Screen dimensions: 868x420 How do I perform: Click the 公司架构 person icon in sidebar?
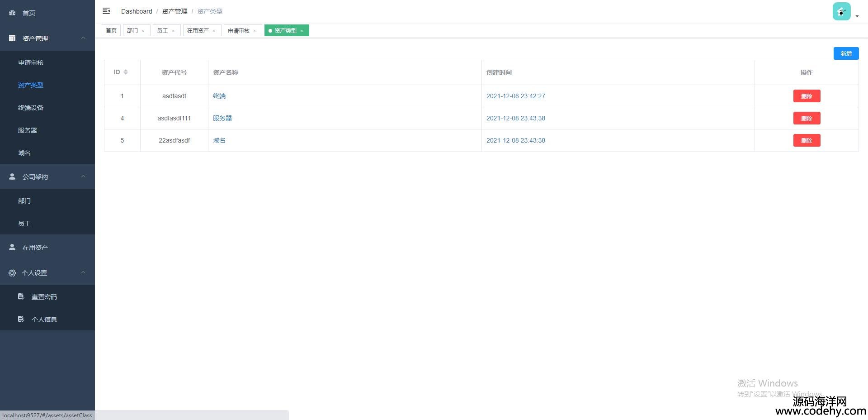(12, 177)
